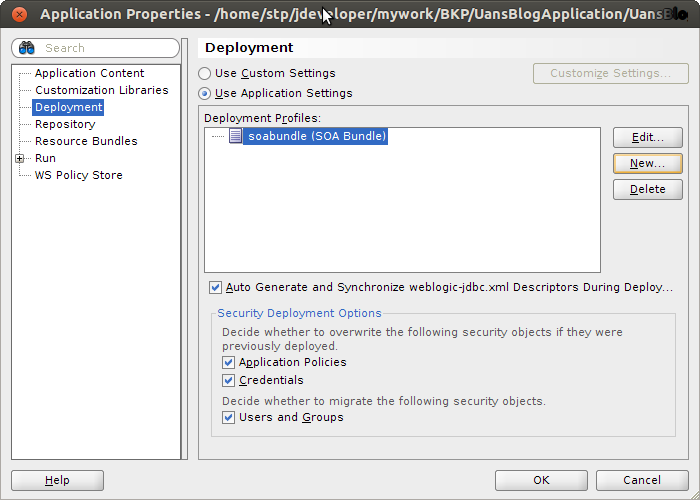Select Use Application Settings radio button
This screenshot has height=500, width=700.
(205, 93)
